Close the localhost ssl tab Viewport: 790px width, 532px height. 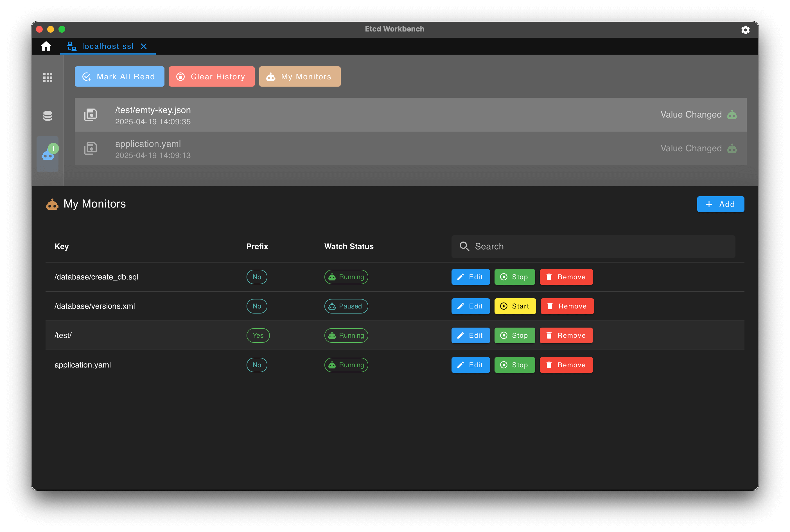(144, 46)
